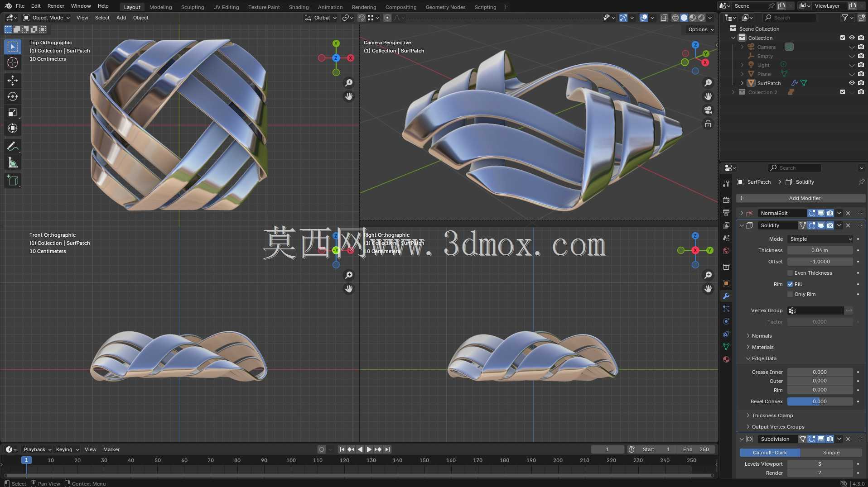The height and width of the screenshot is (487, 868).
Task: Switch to the Modeling workspace tab
Action: pos(160,7)
